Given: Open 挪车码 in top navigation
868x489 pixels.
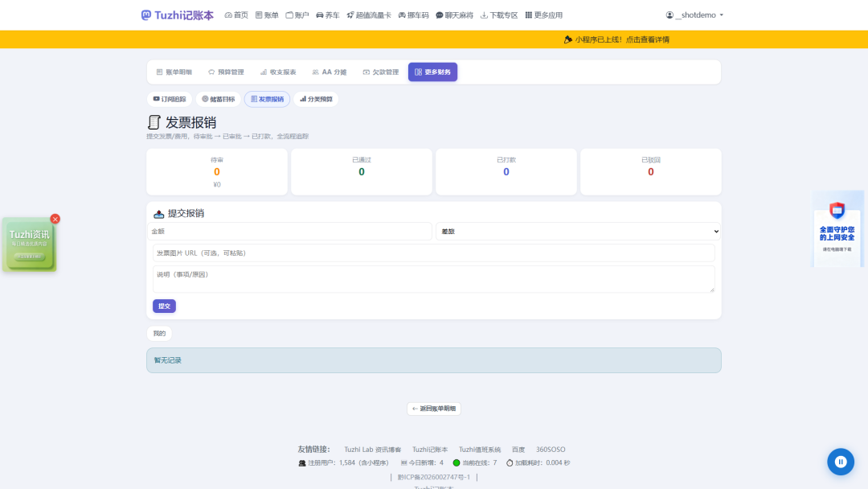Looking at the screenshot, I should pos(414,15).
